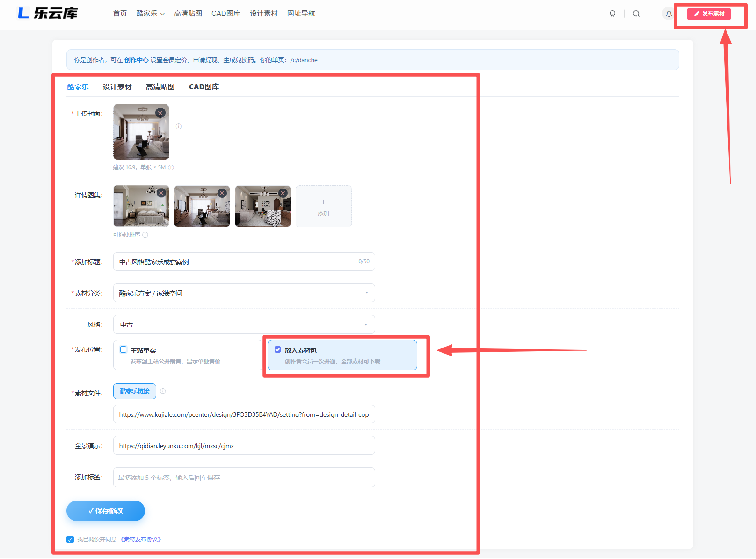Open the 乐云库 logo homepage
The image size is (756, 559).
click(48, 13)
